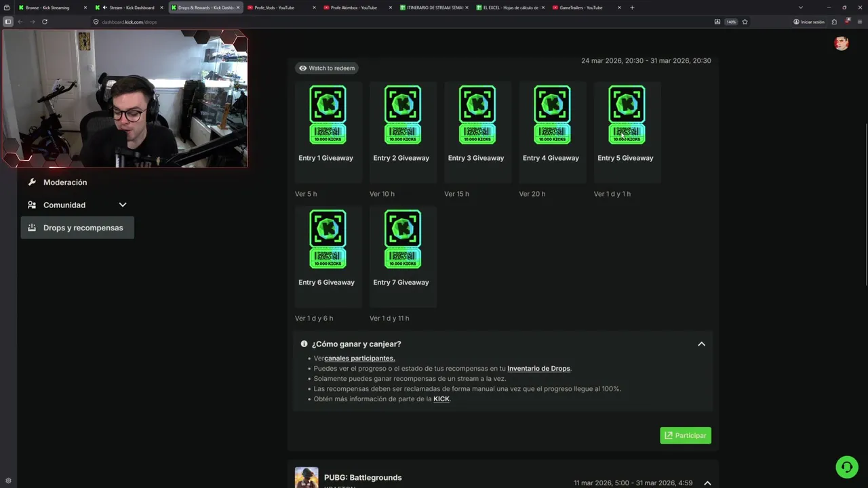Click the 140% zoom level indicator
This screenshot has height=488, width=868.
[731, 22]
